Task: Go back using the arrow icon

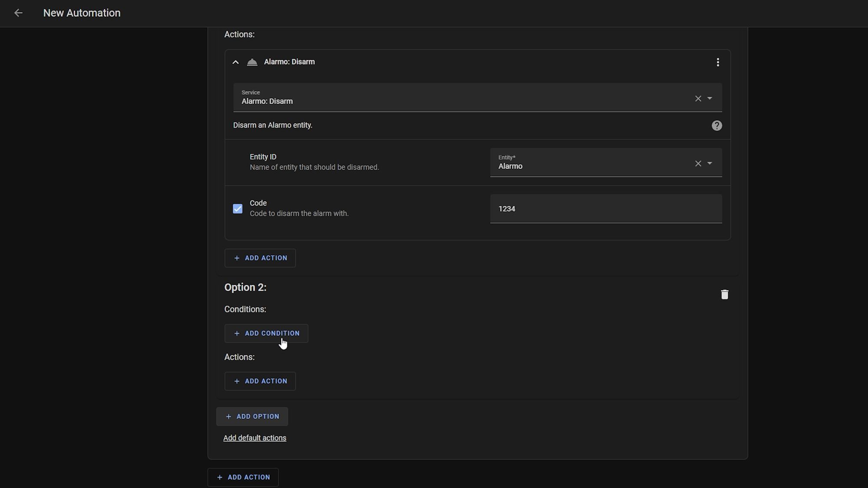Action: click(x=18, y=13)
